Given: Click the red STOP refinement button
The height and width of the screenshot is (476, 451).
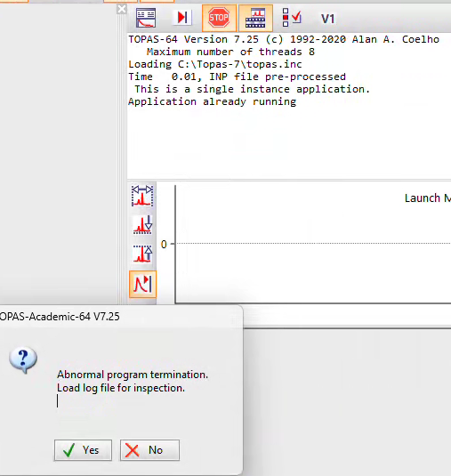Looking at the screenshot, I should pos(219,18).
